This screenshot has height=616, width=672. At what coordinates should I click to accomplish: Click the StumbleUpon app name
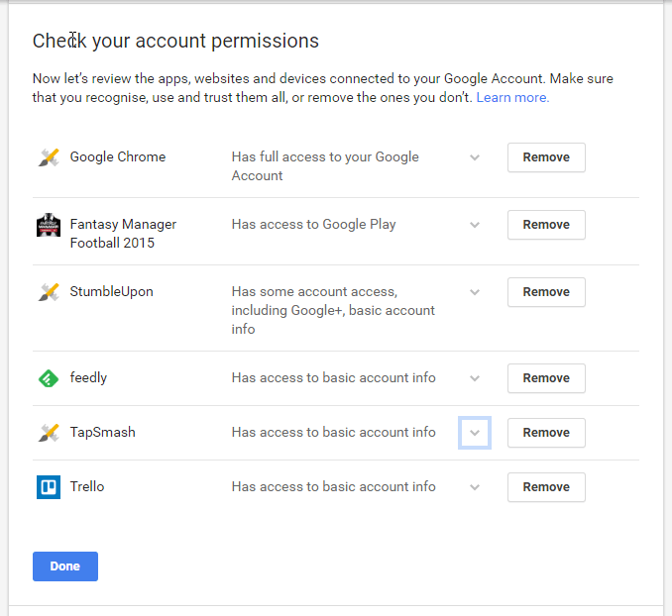point(111,292)
